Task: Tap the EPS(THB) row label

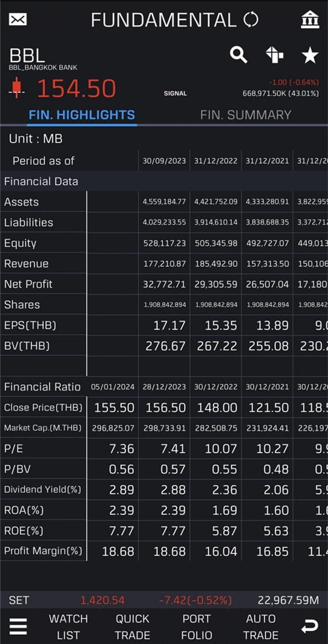Action: (30, 325)
